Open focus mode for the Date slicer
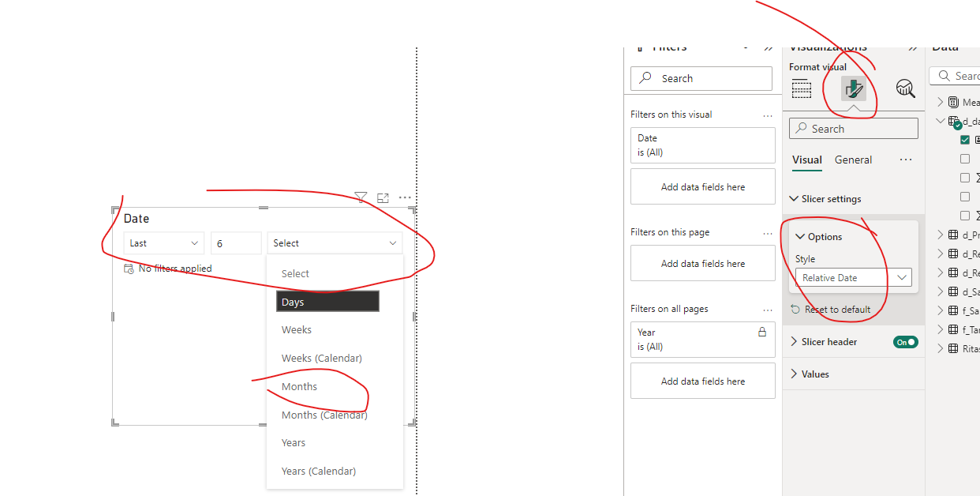The height and width of the screenshot is (496, 980). point(383,198)
